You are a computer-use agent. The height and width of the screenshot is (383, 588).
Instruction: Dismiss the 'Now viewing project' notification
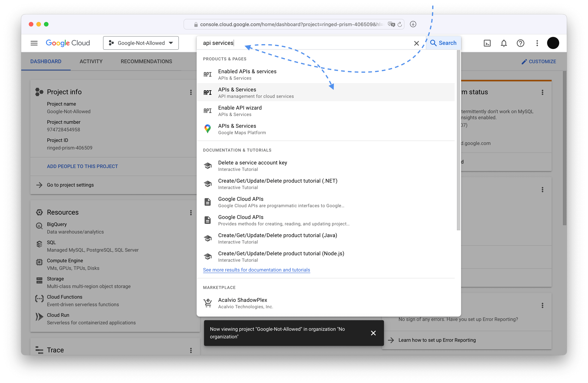(373, 333)
